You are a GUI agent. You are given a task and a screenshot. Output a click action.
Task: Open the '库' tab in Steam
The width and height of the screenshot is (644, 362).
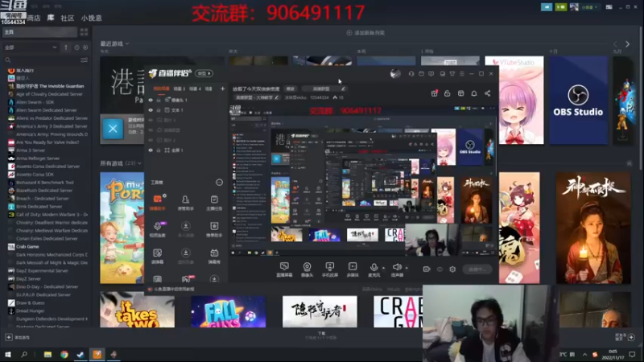[x=51, y=18]
